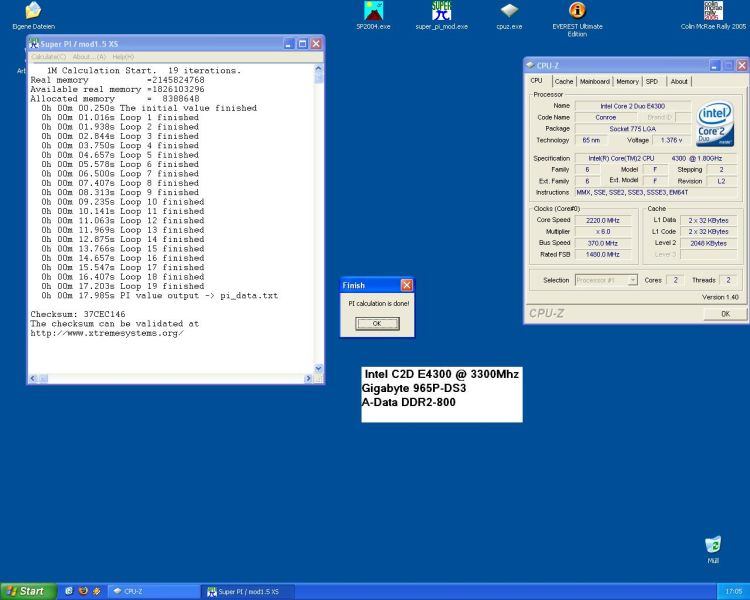Click the CPU-Z title bar diamond icon
This screenshot has width=750, height=600.
click(530, 65)
